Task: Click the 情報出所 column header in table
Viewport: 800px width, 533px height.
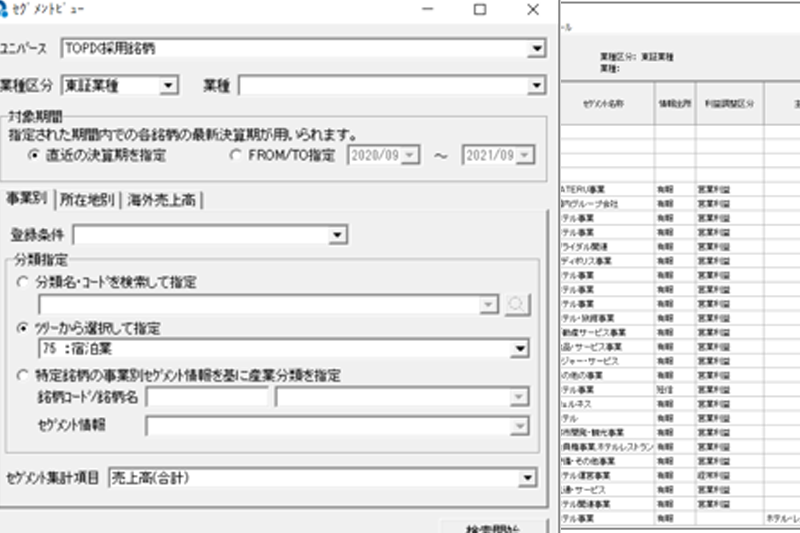Action: (x=675, y=103)
